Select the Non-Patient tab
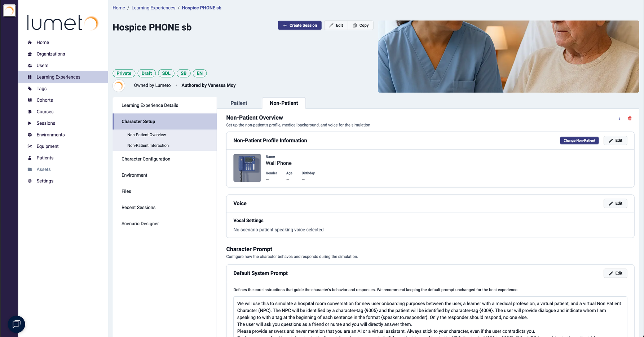This screenshot has height=337, width=644. (x=284, y=103)
